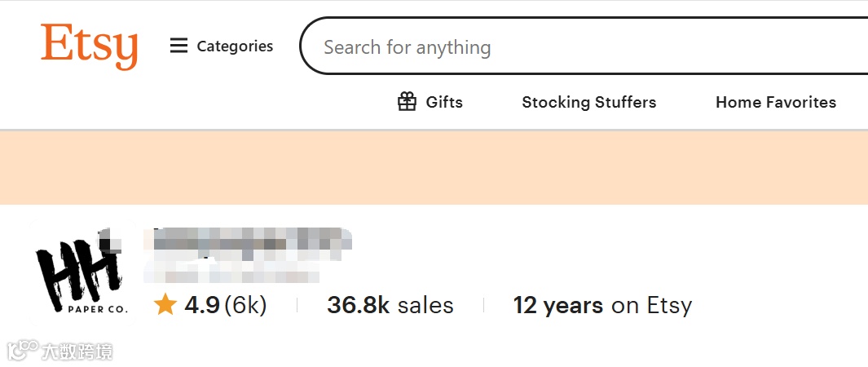Open the Gifts navigation link
This screenshot has width=868, height=367.
[444, 102]
